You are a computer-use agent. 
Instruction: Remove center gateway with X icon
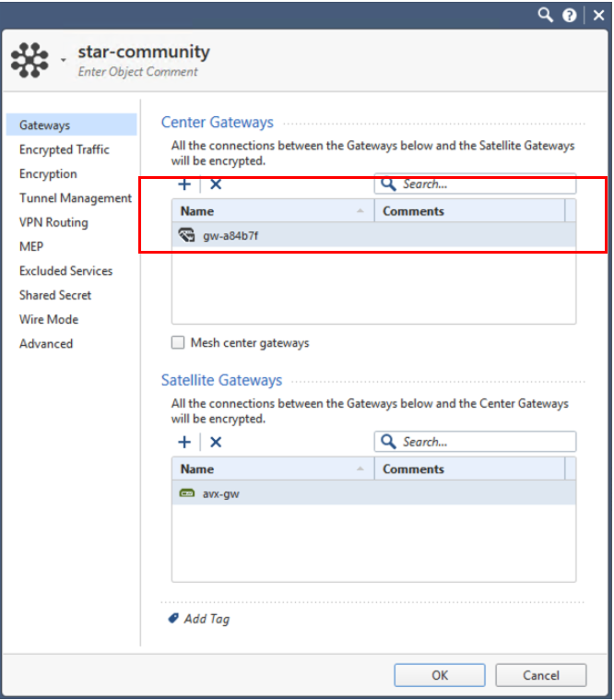(x=216, y=184)
